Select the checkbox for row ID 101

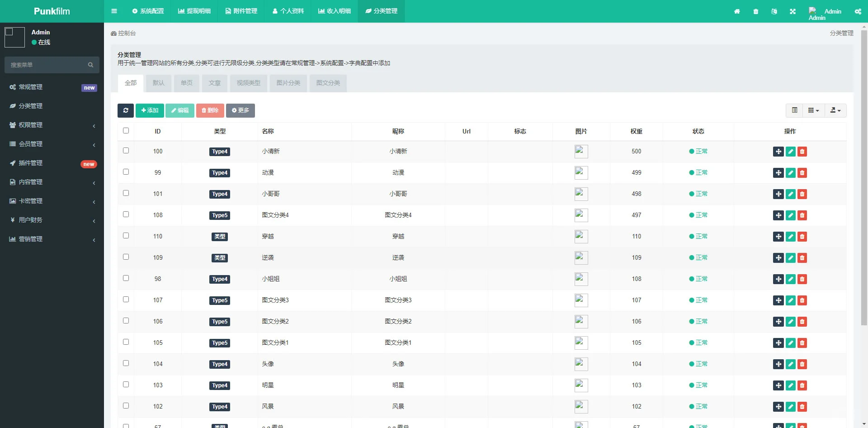(x=126, y=193)
